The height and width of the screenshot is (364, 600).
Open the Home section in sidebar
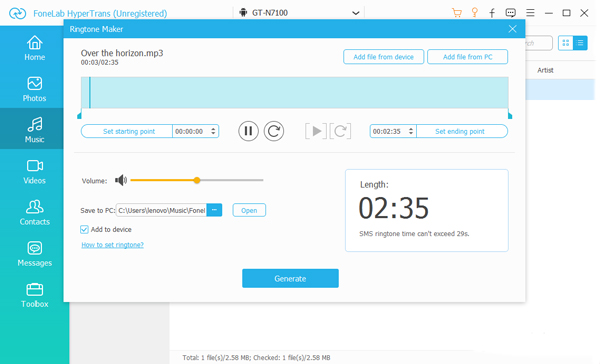[34, 48]
